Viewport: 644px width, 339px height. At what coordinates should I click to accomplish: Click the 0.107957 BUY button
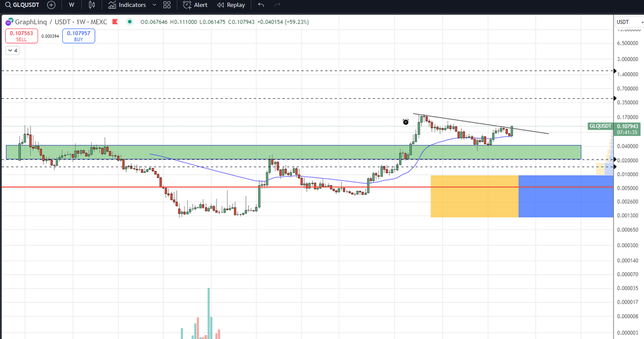78,36
